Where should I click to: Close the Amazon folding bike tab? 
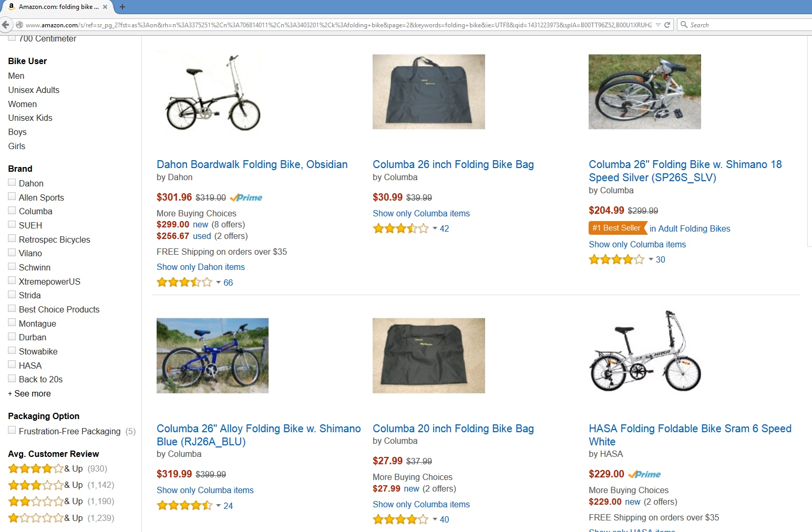click(105, 7)
